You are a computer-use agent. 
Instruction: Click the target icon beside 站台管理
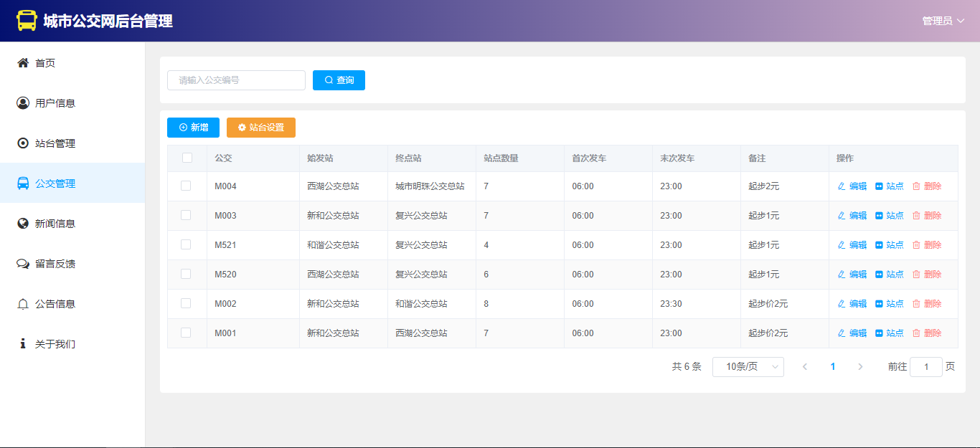(x=23, y=143)
